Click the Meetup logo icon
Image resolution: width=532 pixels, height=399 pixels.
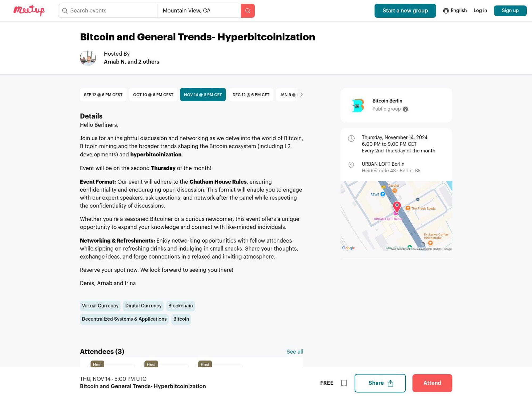pos(28,10)
